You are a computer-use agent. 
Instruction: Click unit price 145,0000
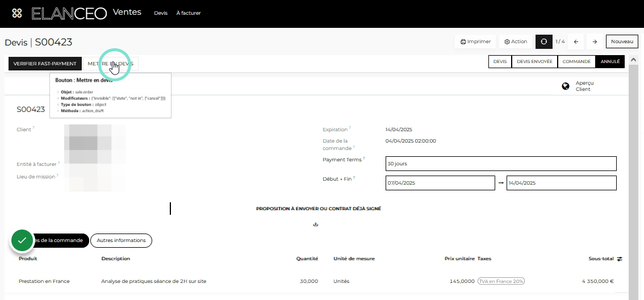click(462, 281)
